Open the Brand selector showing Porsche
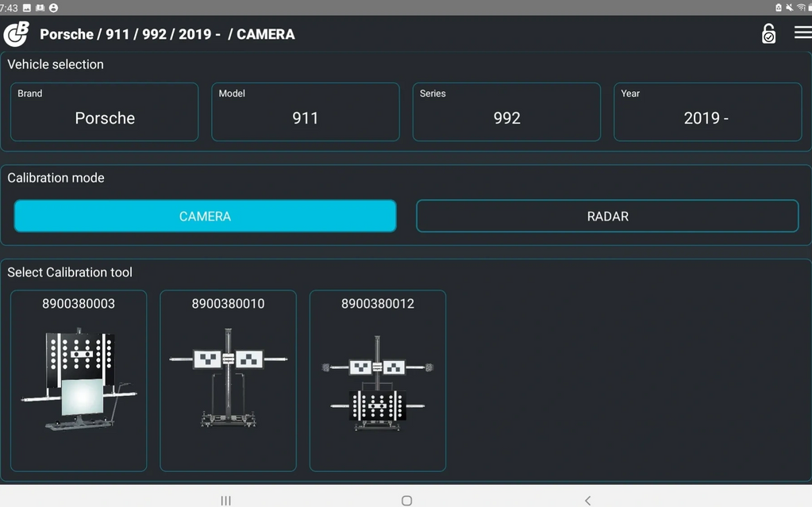The image size is (812, 507). pyautogui.click(x=105, y=112)
